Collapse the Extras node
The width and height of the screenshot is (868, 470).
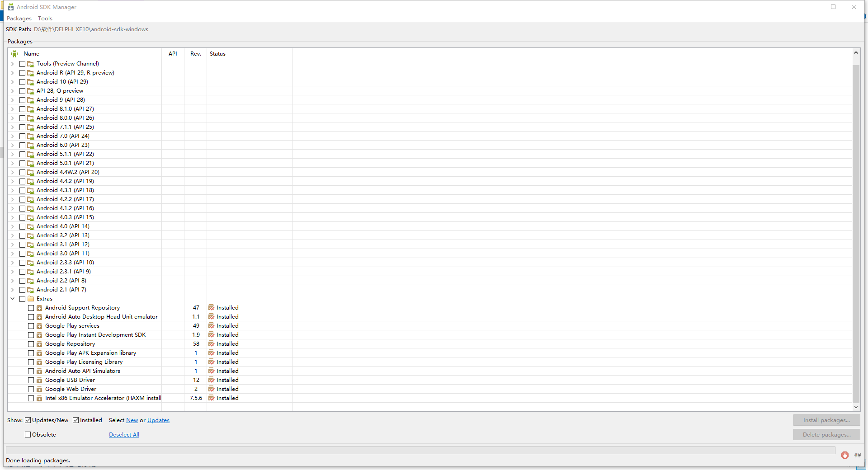(x=13, y=299)
